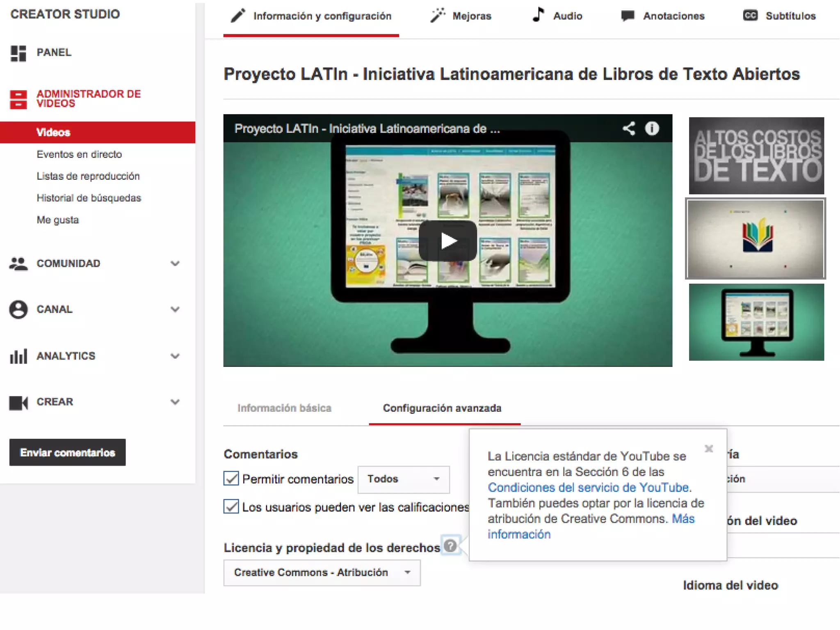Switch to the Información básica tab
The width and height of the screenshot is (840, 630).
tap(284, 408)
